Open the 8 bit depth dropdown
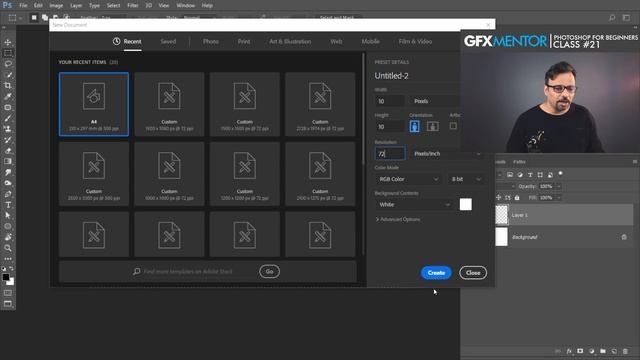This screenshot has height=360, width=640. pyautogui.click(x=466, y=179)
